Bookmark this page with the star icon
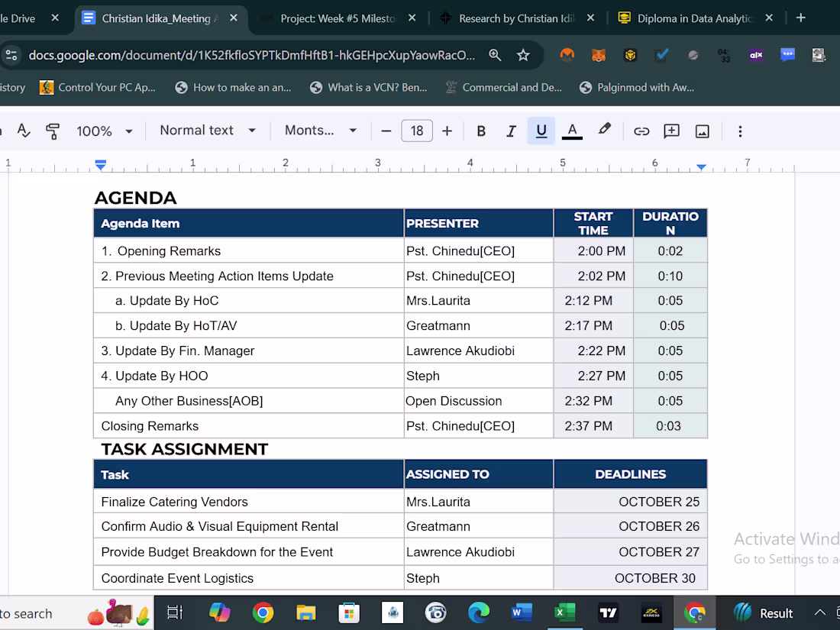 (523, 55)
